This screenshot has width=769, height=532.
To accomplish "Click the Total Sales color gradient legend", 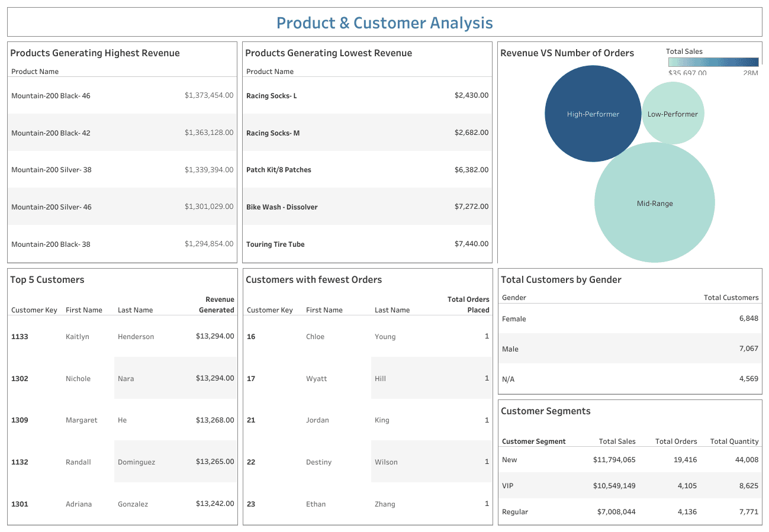I will click(713, 62).
